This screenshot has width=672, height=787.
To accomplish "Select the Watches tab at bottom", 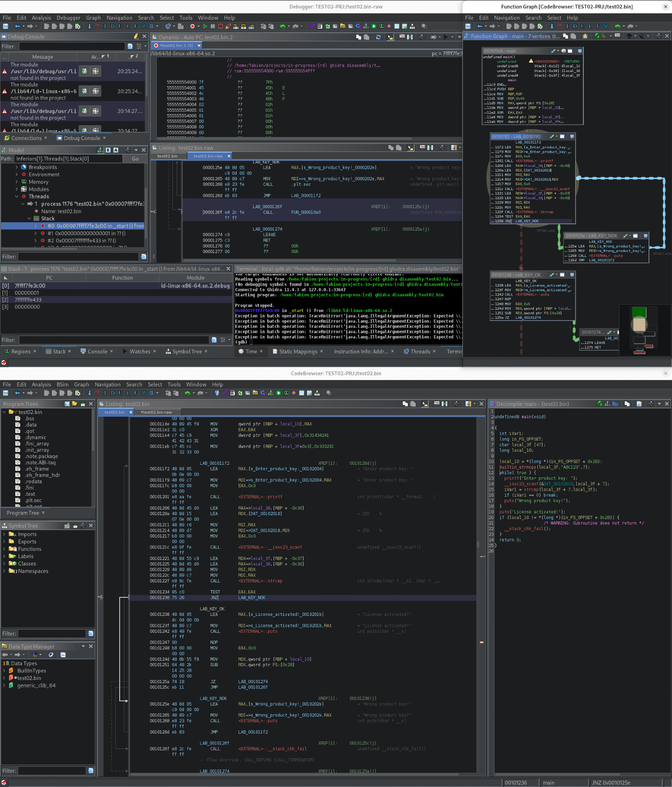I will point(140,351).
